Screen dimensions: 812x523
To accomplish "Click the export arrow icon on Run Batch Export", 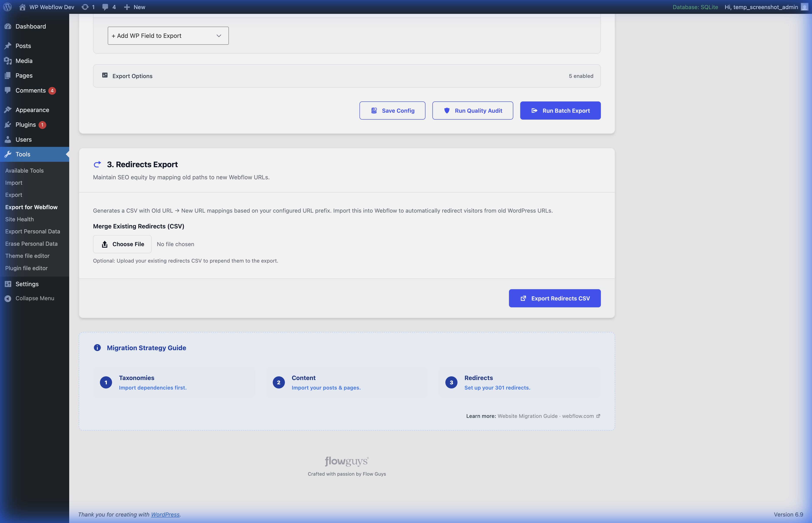I will [534, 110].
